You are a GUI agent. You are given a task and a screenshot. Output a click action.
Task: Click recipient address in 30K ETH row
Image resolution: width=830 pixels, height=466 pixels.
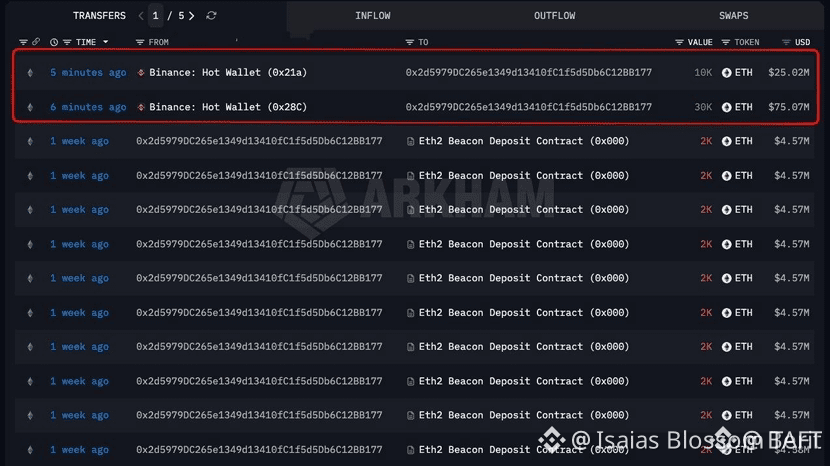(x=528, y=107)
